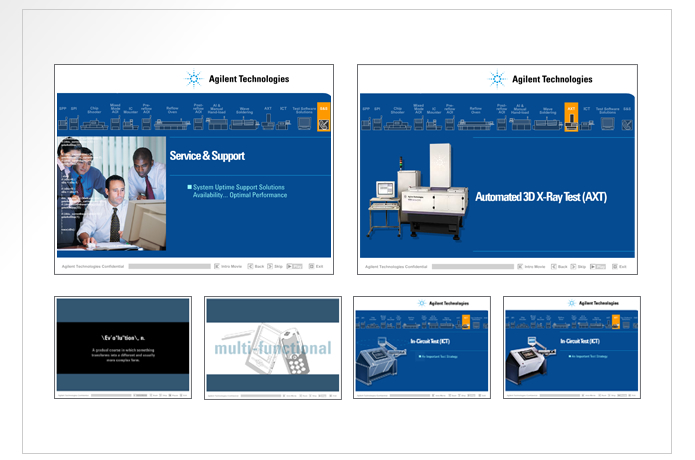This screenshot has height=460, width=695.
Task: Click Play in AXT slide footer
Action: pos(597,266)
